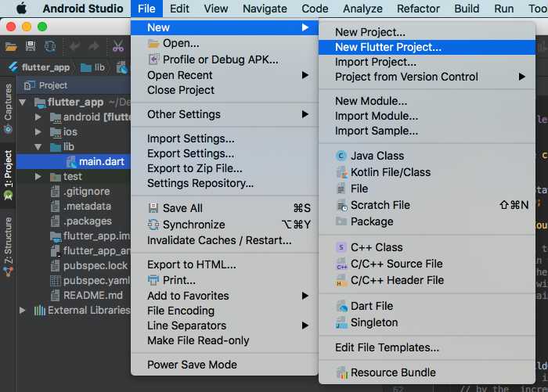Choose Profile or Debug APK... item

(224, 59)
